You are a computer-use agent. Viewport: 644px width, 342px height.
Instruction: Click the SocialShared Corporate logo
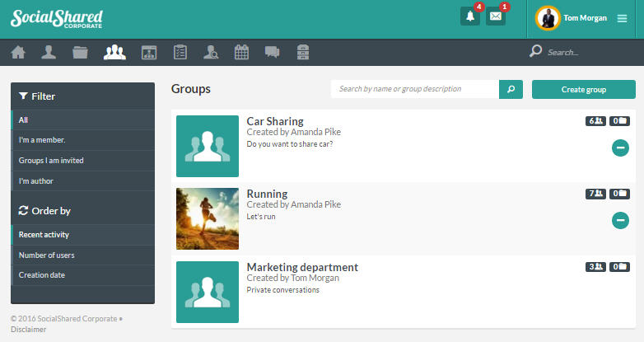click(56, 18)
